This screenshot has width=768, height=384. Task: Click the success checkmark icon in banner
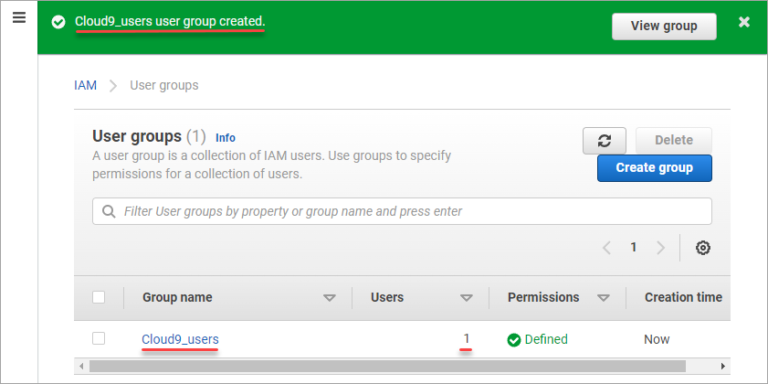(x=58, y=23)
